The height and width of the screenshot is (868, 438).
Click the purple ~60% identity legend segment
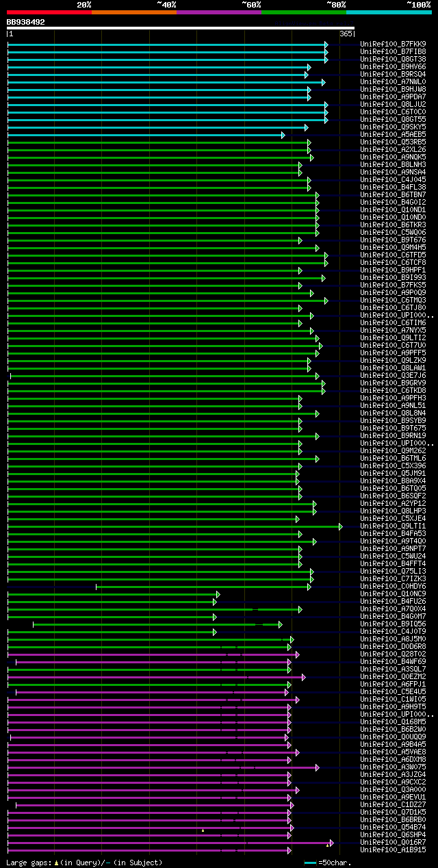click(219, 12)
